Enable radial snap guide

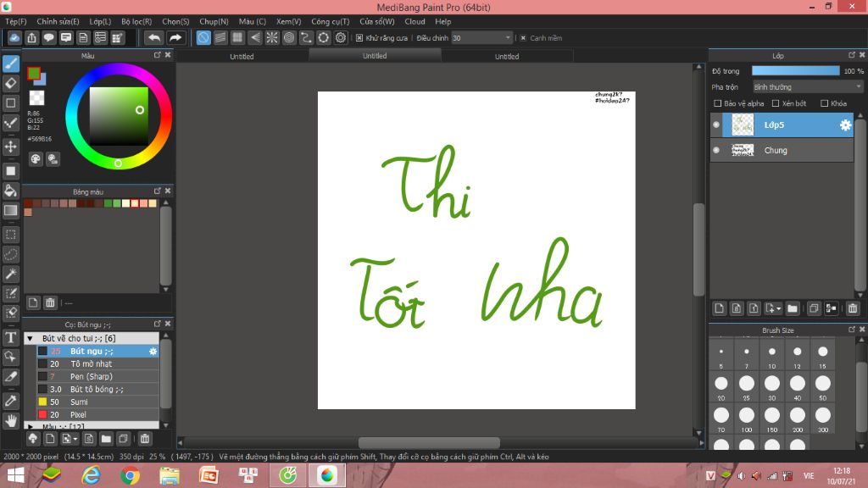click(272, 37)
